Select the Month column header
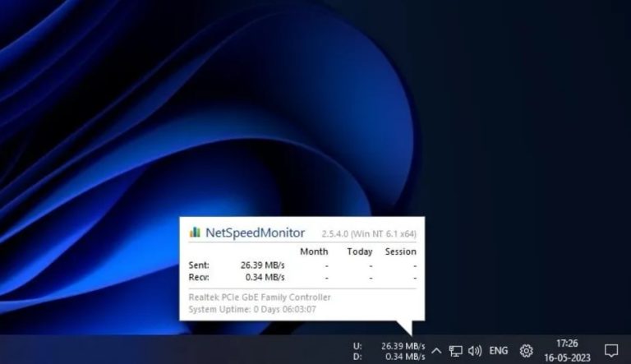Viewport: 631px width, 364px height. (x=314, y=251)
